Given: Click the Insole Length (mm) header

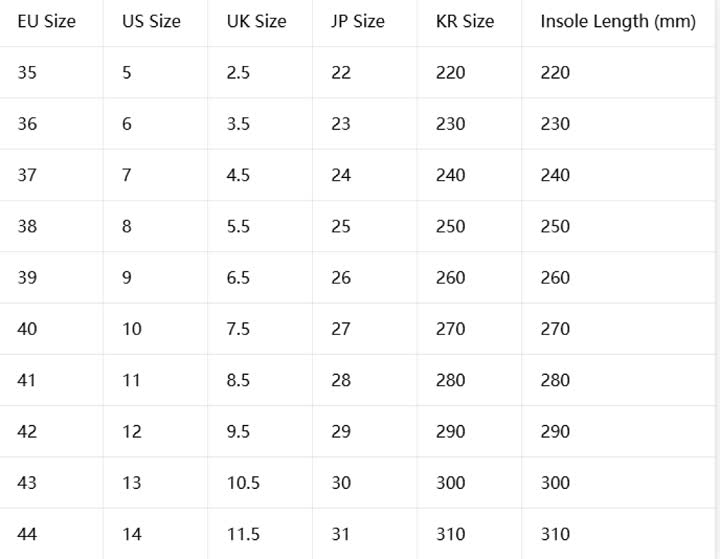Looking at the screenshot, I should click(618, 21).
